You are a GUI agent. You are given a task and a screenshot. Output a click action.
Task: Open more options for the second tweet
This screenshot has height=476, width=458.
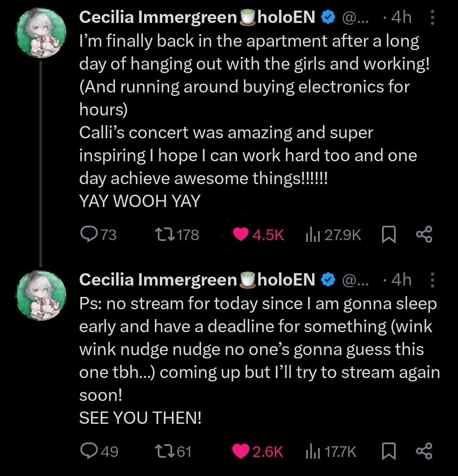pyautogui.click(x=432, y=280)
